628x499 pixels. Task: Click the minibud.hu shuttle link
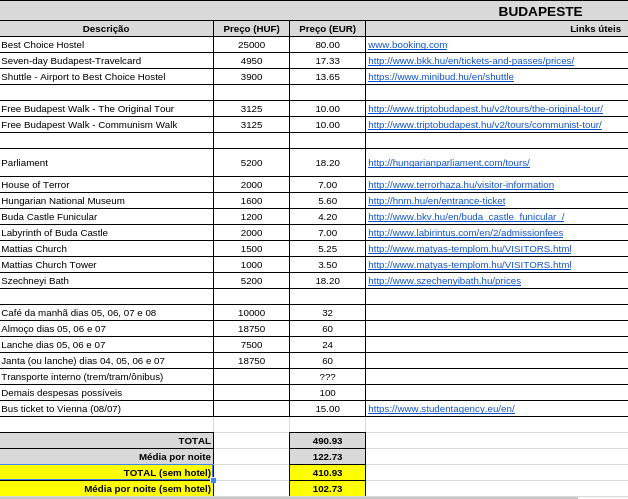[440, 77]
